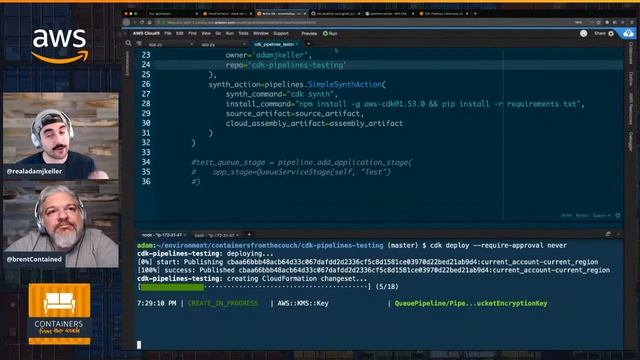Open the Window menu
640x360 pixels.
coord(261,33)
